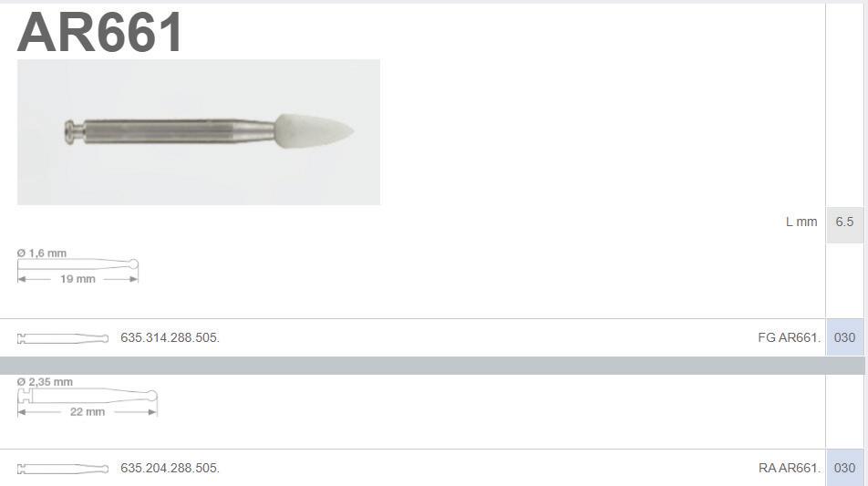Click the AR661 product title
The image size is (868, 486).
[x=100, y=32]
